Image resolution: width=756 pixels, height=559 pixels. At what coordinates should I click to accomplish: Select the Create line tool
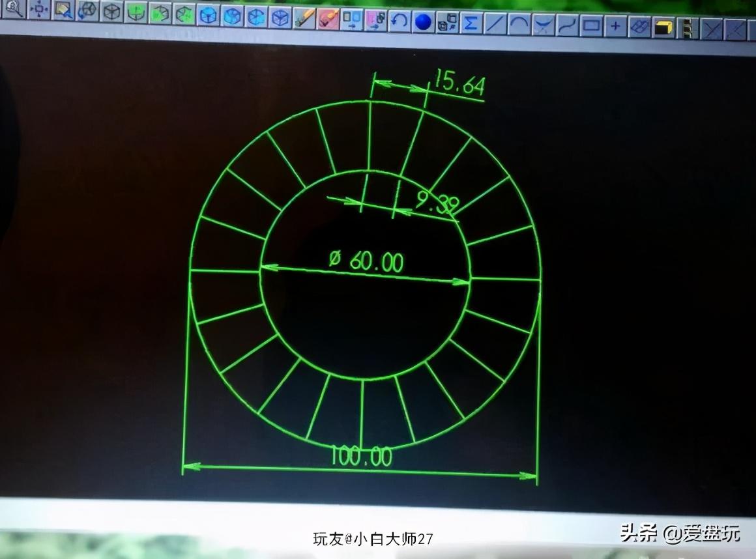(495, 23)
